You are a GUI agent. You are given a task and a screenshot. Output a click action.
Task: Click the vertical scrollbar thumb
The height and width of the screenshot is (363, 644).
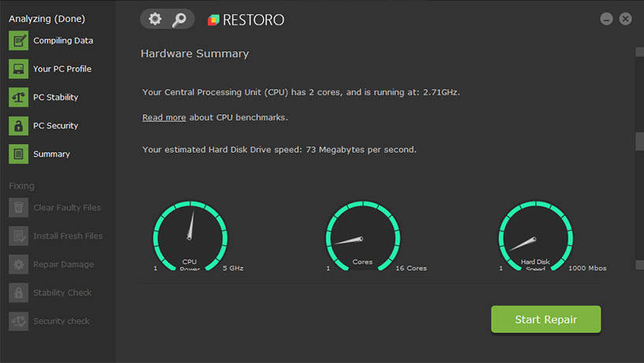pyautogui.click(x=640, y=141)
